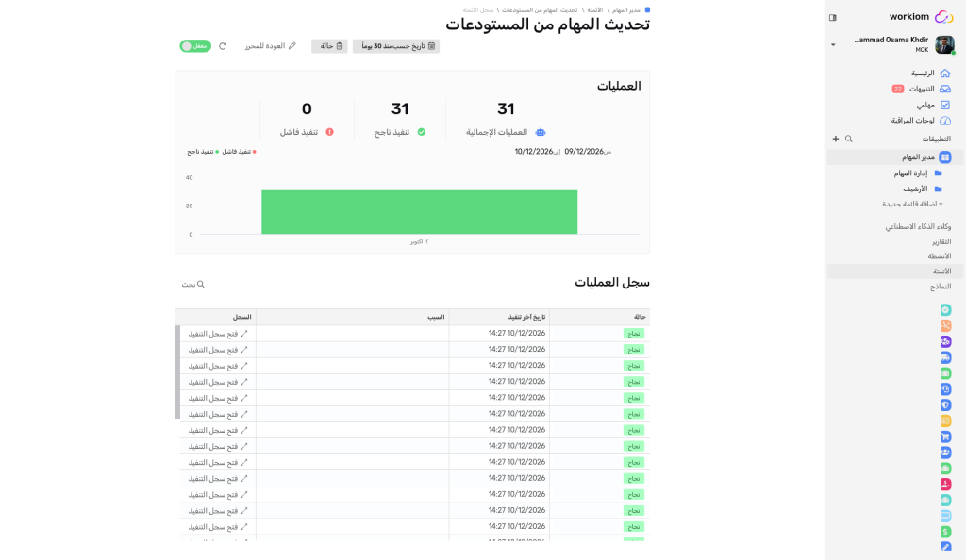Open the blue delivery truck app
The width and height of the screenshot is (966, 560).
[x=945, y=357]
